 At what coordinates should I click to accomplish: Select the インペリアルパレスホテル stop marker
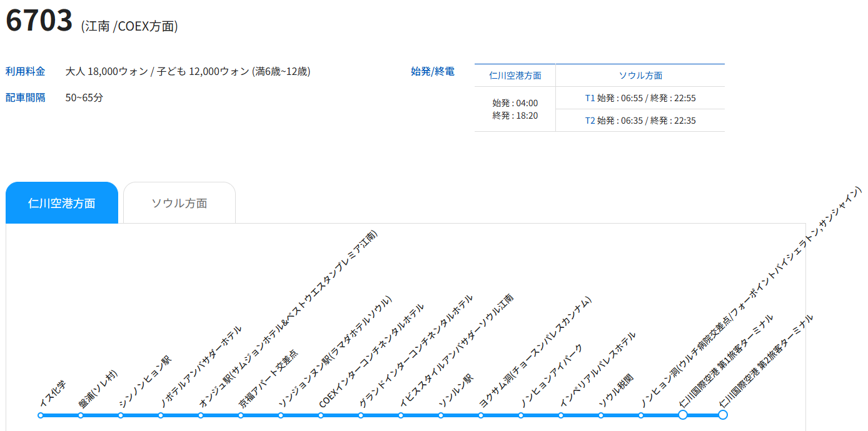pyautogui.click(x=561, y=415)
